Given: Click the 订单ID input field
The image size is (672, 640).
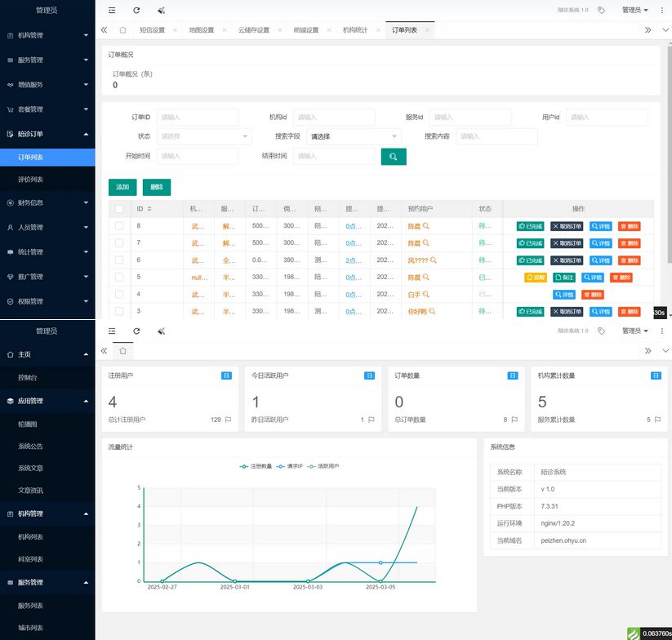Looking at the screenshot, I should pyautogui.click(x=198, y=118).
